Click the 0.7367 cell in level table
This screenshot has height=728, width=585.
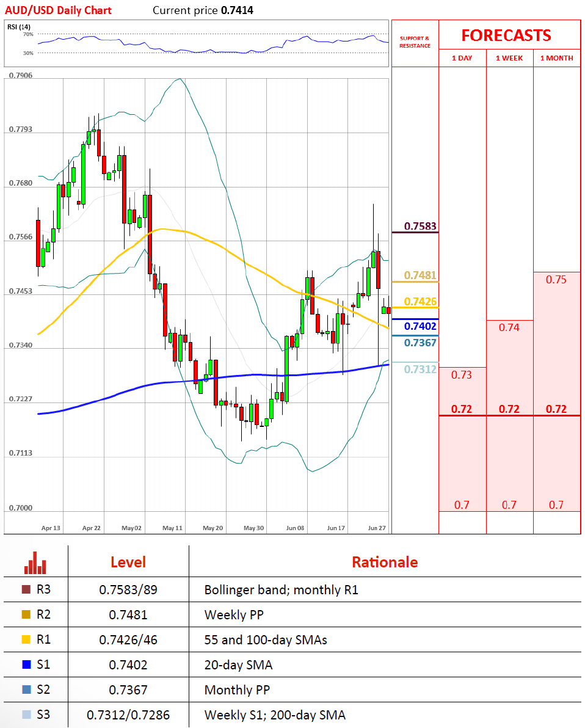point(128,690)
